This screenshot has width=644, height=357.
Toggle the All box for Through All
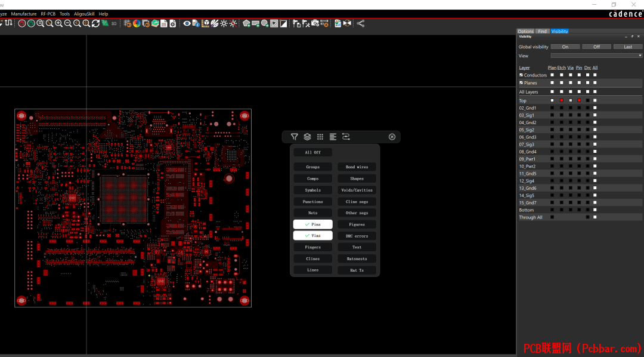click(x=595, y=217)
